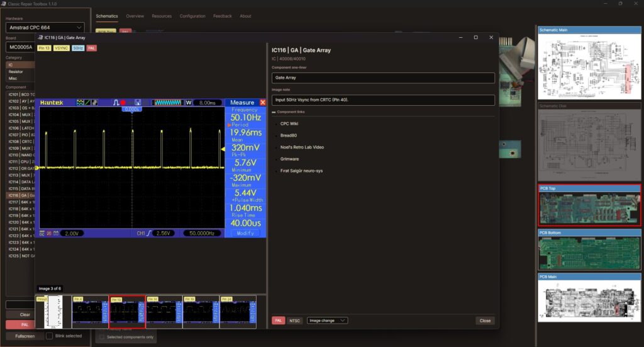Click the Fullscreen button
The height and width of the screenshot is (347, 644).
pyautogui.click(x=25, y=336)
